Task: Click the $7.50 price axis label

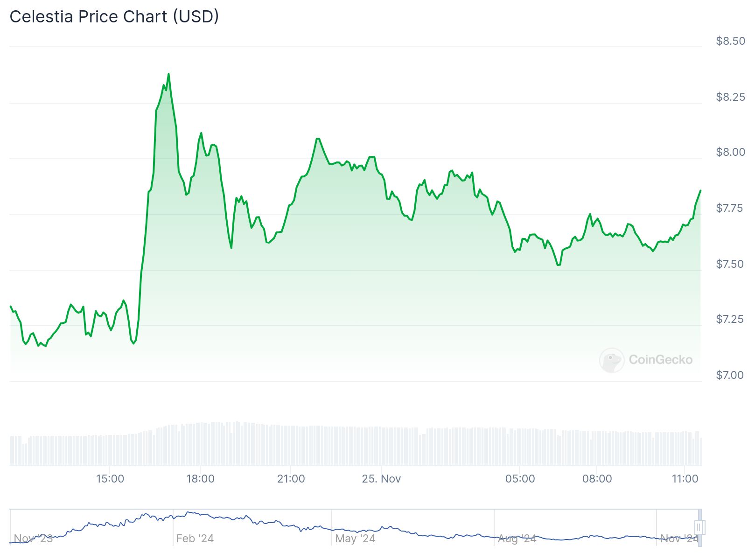Action: pos(730,264)
